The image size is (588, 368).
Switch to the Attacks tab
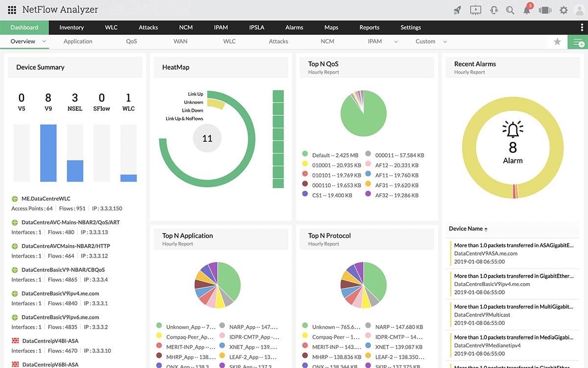148,27
